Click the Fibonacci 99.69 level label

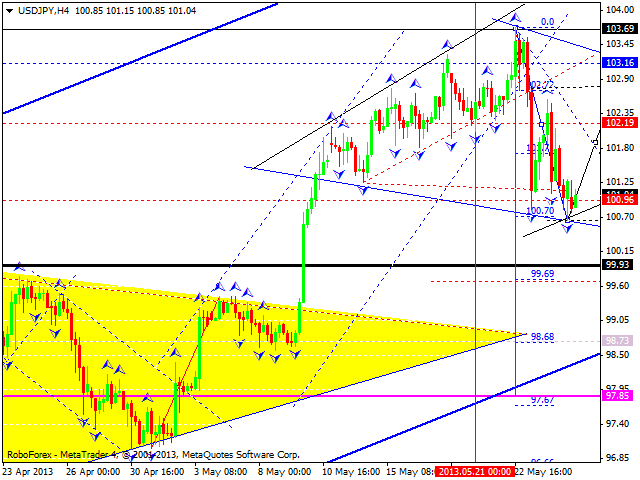pos(542,273)
